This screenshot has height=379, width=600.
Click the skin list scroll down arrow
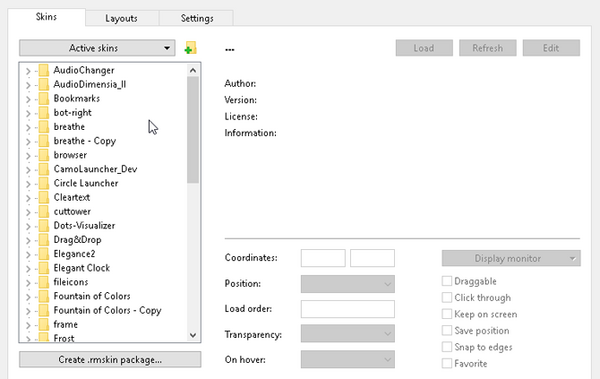193,335
